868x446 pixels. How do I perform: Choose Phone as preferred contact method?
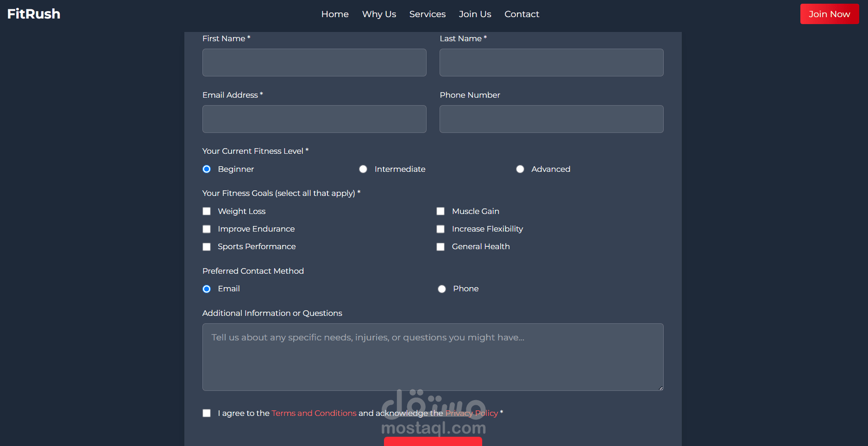point(442,289)
